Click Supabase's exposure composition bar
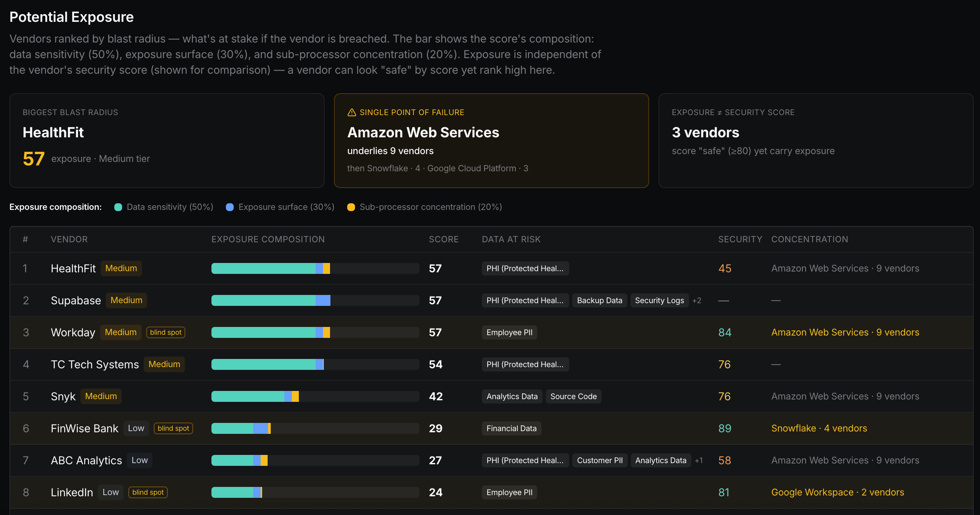The height and width of the screenshot is (515, 980). [315, 300]
